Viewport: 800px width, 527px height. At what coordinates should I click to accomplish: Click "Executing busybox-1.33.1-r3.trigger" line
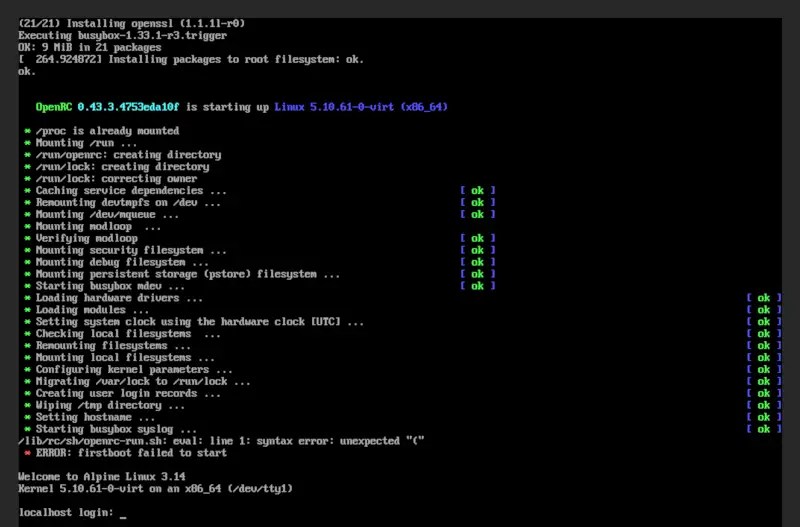click(122, 36)
